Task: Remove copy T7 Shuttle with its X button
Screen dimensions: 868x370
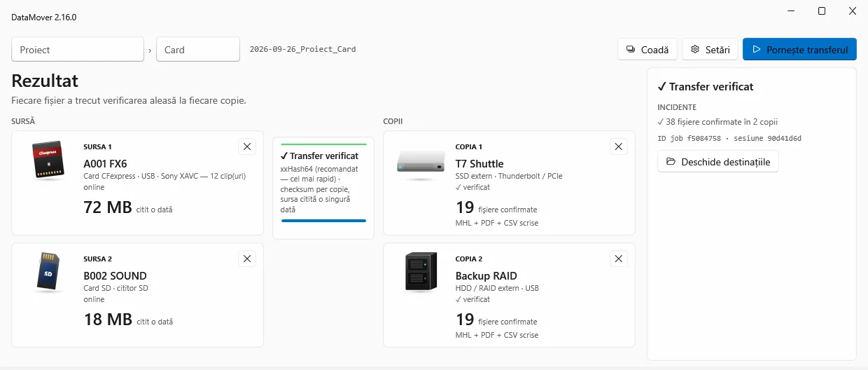Action: 619,146
